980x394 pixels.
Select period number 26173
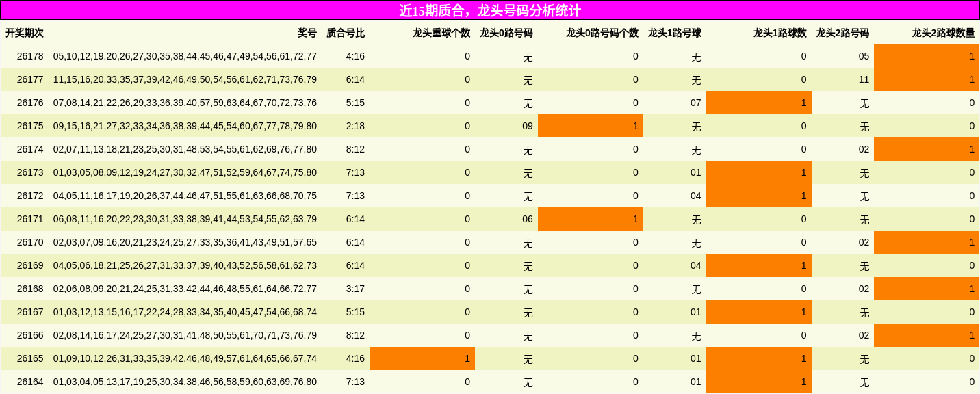click(x=30, y=172)
